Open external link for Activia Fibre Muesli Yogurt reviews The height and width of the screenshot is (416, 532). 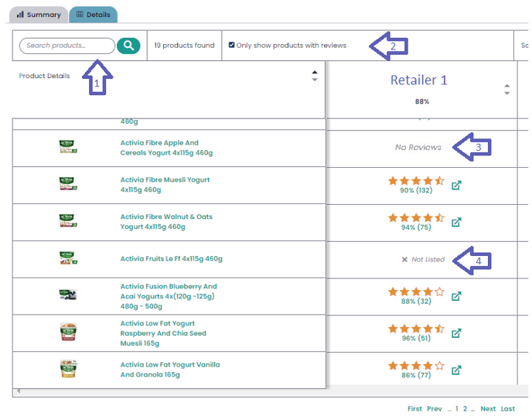pos(456,186)
